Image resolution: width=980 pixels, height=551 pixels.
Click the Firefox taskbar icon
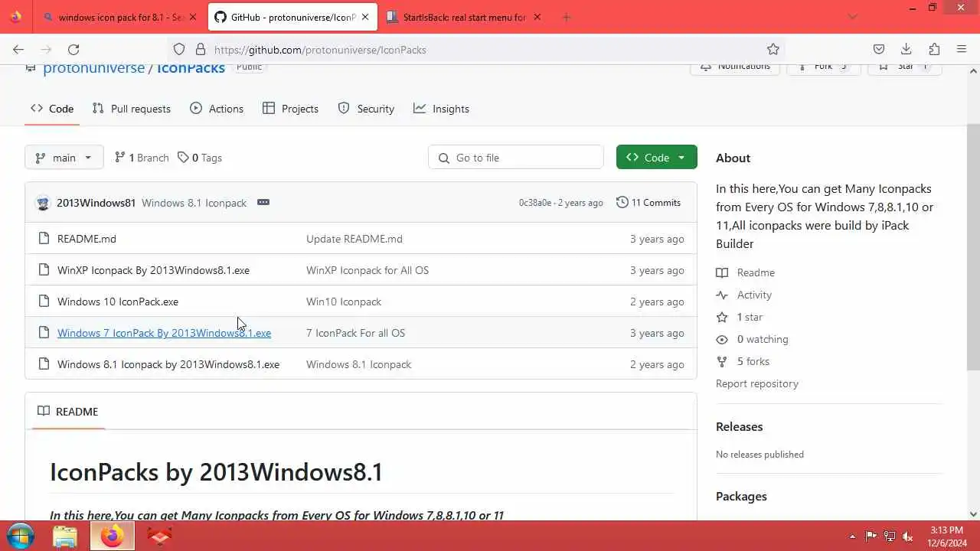pos(112,536)
